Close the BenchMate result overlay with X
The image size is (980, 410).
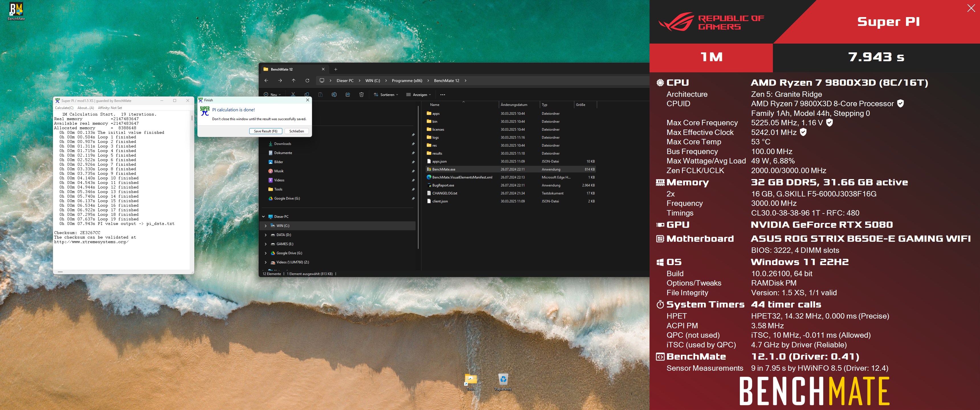pyautogui.click(x=971, y=8)
